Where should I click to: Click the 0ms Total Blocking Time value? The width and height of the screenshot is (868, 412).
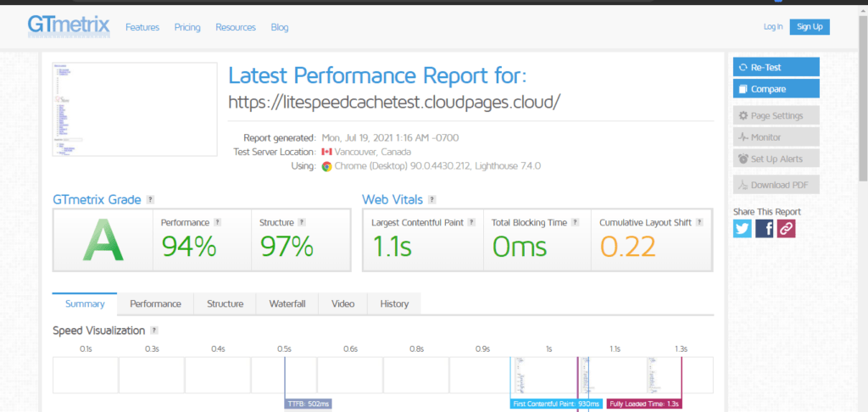(x=520, y=247)
